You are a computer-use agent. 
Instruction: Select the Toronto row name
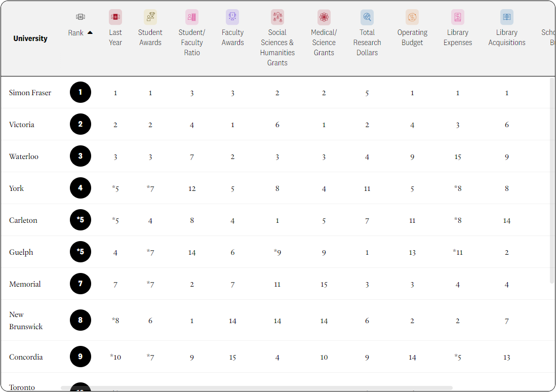[22, 387]
